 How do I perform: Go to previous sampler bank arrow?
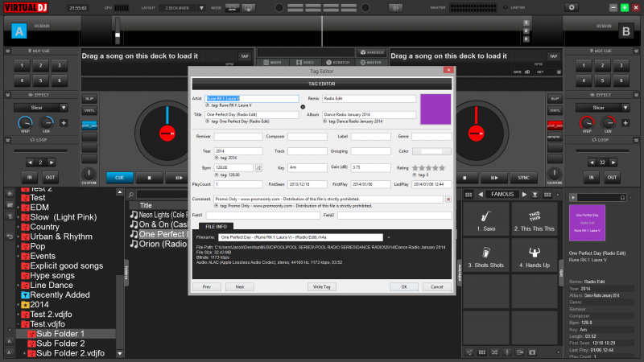481,195
